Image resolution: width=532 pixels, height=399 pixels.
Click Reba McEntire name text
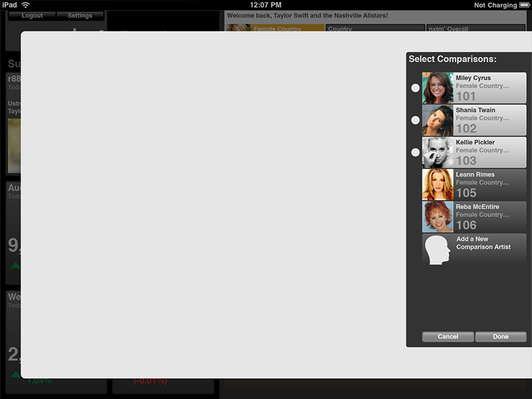tap(477, 207)
